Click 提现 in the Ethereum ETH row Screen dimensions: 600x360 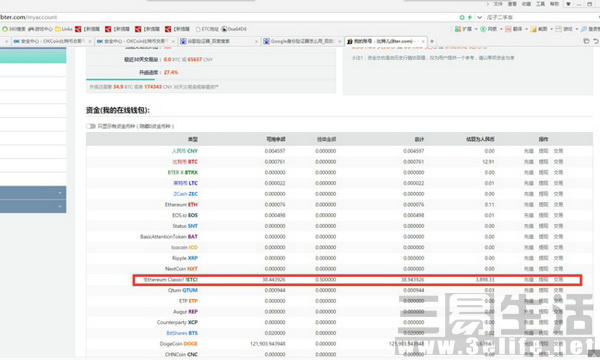(x=543, y=205)
